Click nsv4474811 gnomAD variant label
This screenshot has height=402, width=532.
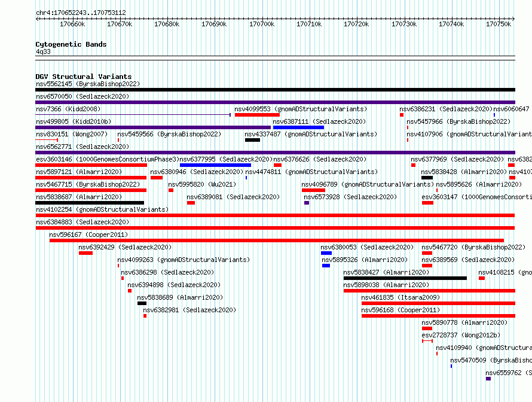(311, 172)
